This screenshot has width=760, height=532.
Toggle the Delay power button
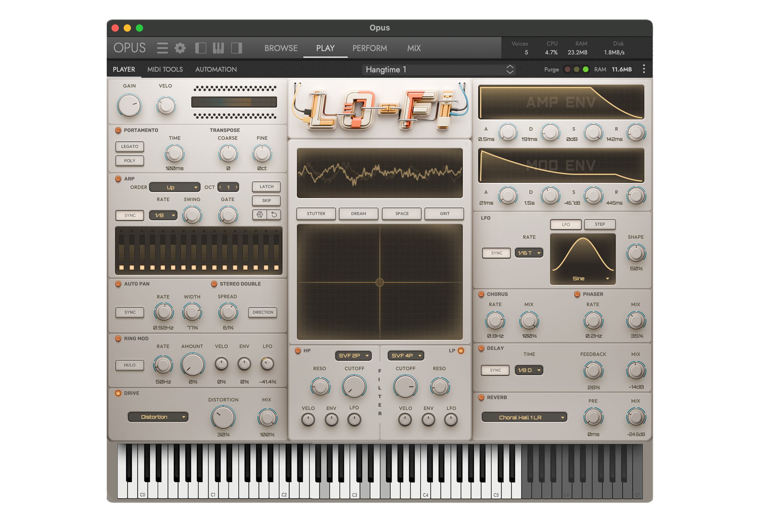pyautogui.click(x=481, y=348)
